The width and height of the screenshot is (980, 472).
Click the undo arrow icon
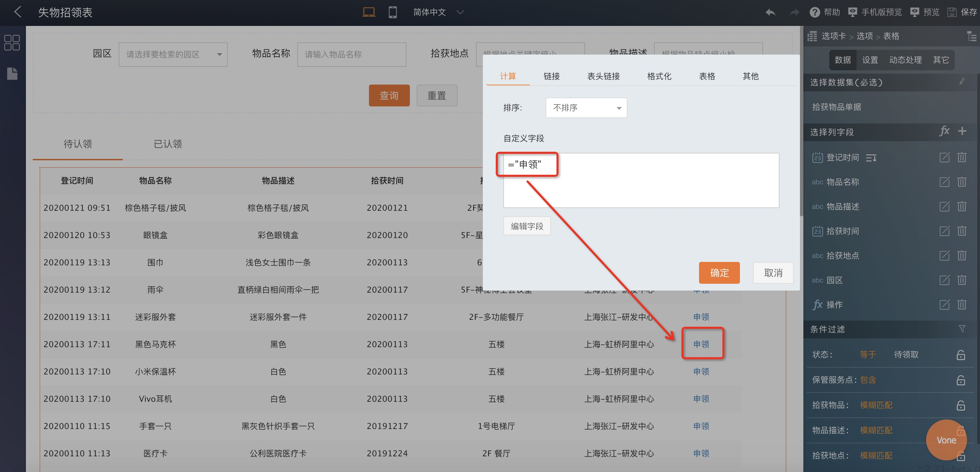770,12
